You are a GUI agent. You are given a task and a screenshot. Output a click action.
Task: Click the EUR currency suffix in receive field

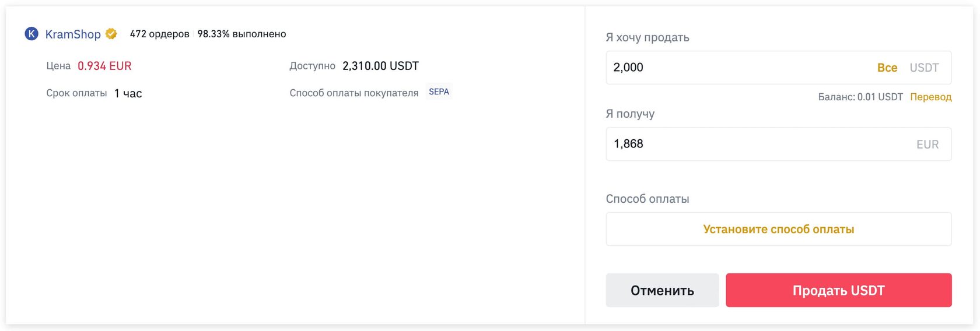[x=927, y=145]
